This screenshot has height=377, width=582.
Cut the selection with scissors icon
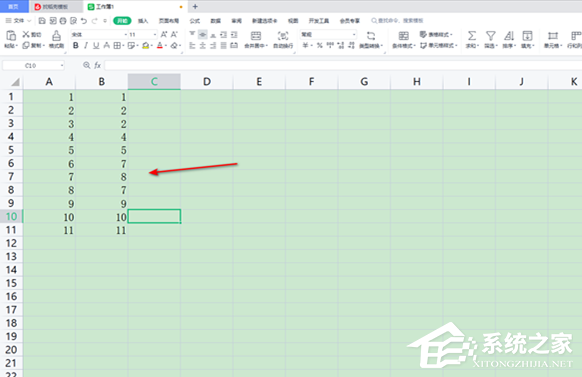pyautogui.click(x=26, y=35)
